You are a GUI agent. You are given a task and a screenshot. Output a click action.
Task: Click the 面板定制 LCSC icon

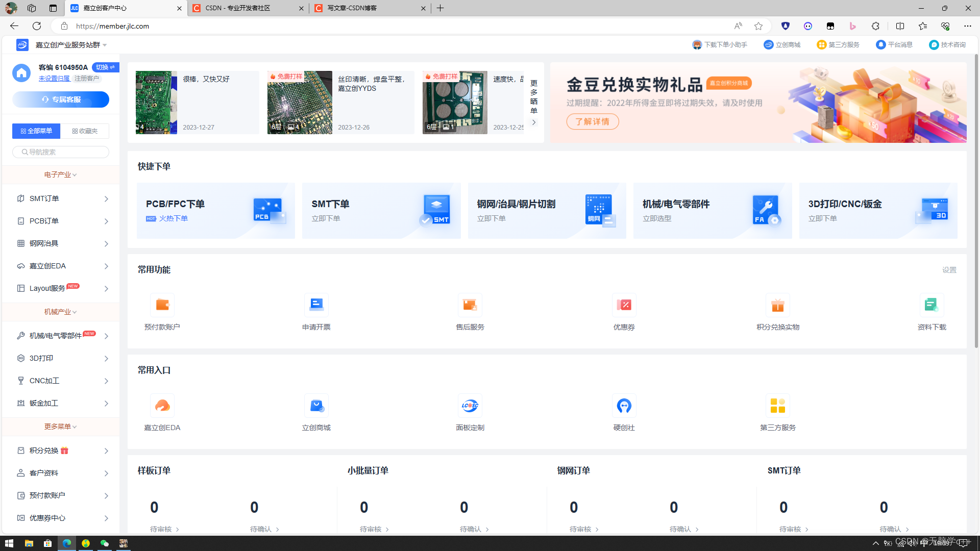click(470, 406)
